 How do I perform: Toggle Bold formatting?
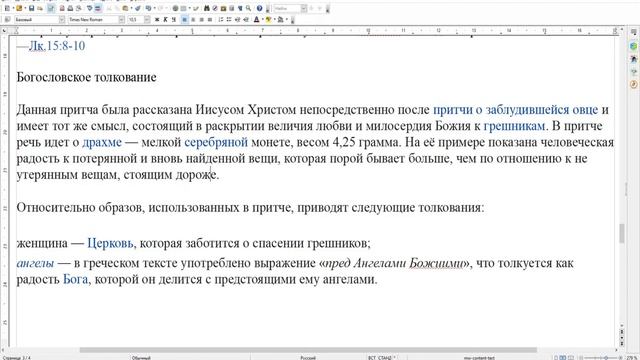point(157,20)
